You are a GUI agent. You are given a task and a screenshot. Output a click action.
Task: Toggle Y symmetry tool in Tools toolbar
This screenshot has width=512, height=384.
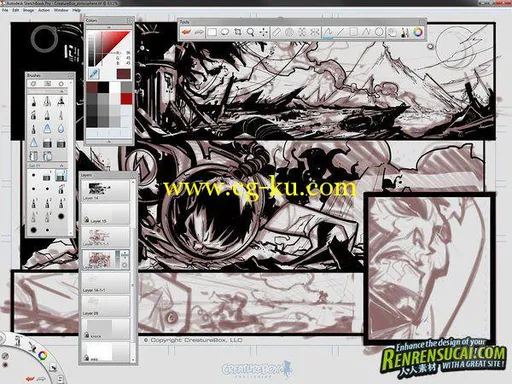tap(315, 32)
